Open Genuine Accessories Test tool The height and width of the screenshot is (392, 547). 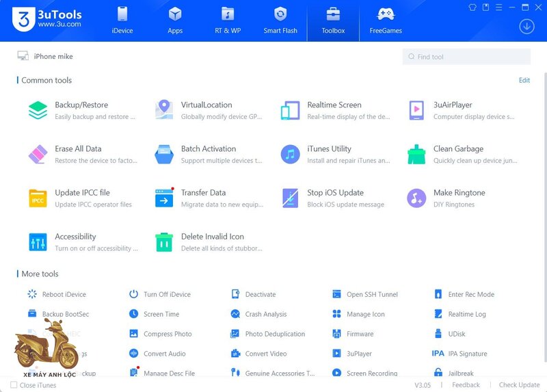[272, 373]
